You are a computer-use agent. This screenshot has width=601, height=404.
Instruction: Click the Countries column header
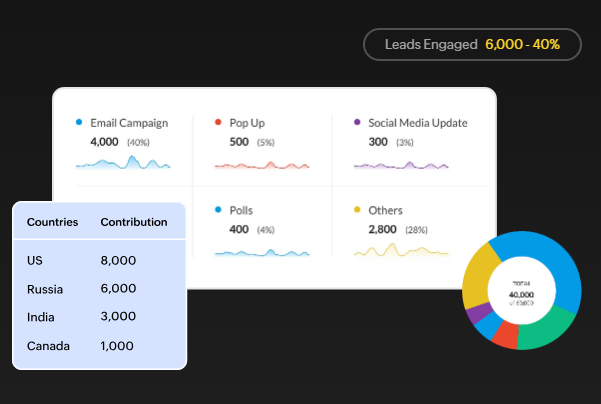[x=52, y=222]
